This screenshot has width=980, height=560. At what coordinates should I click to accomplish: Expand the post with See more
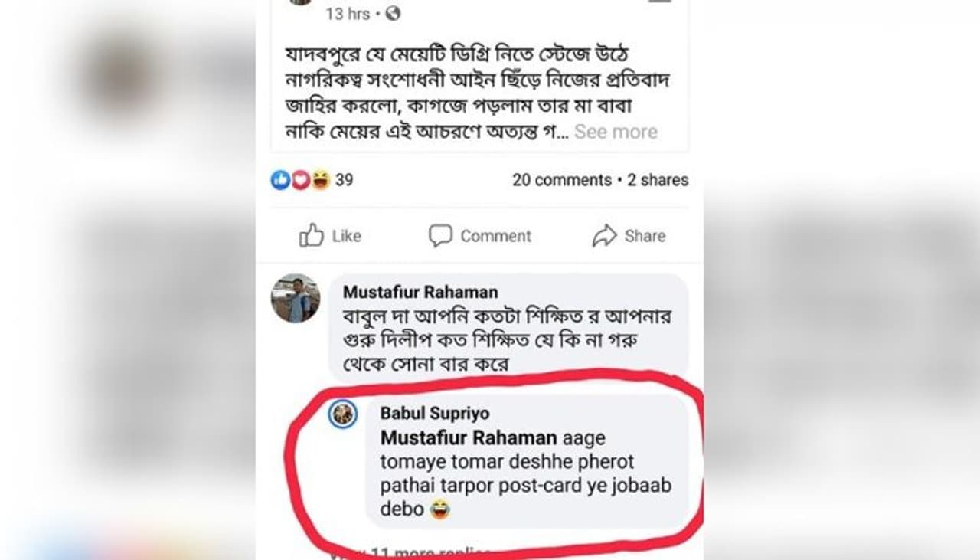[x=616, y=132]
